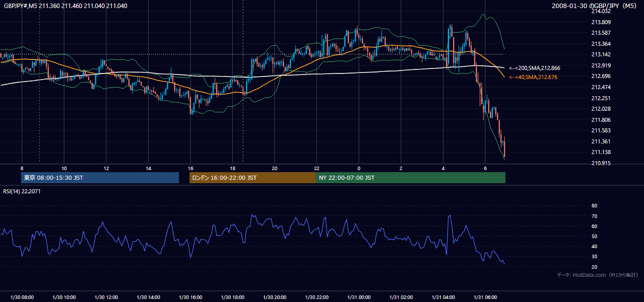Click price axis label 211.138
The image size is (644, 302).
[601, 152]
